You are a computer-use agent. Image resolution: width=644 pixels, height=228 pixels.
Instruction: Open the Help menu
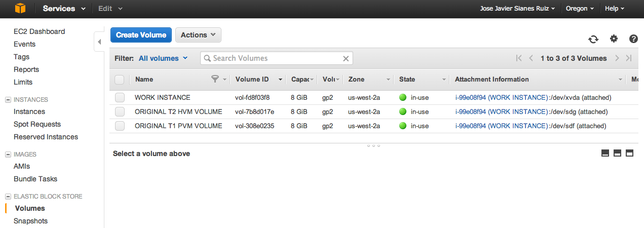615,9
